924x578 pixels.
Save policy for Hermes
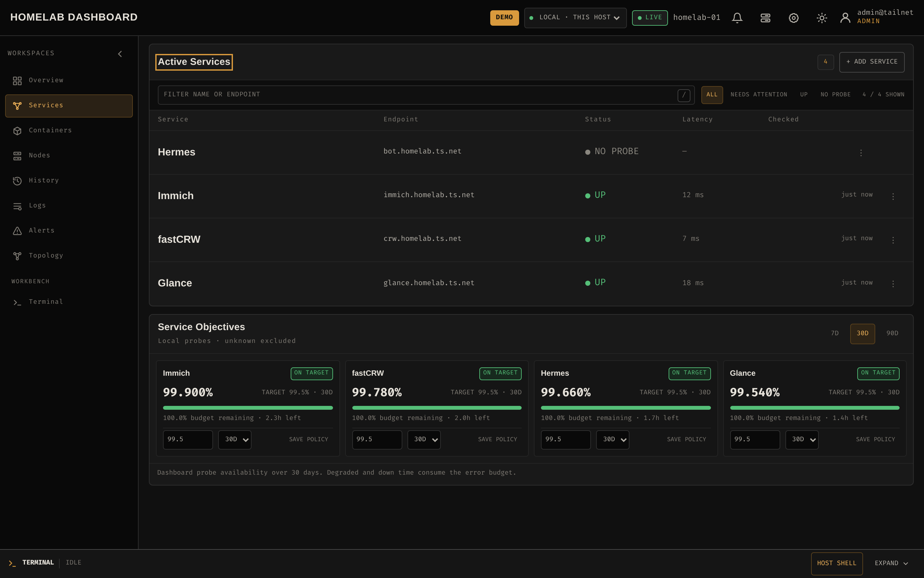(x=687, y=440)
